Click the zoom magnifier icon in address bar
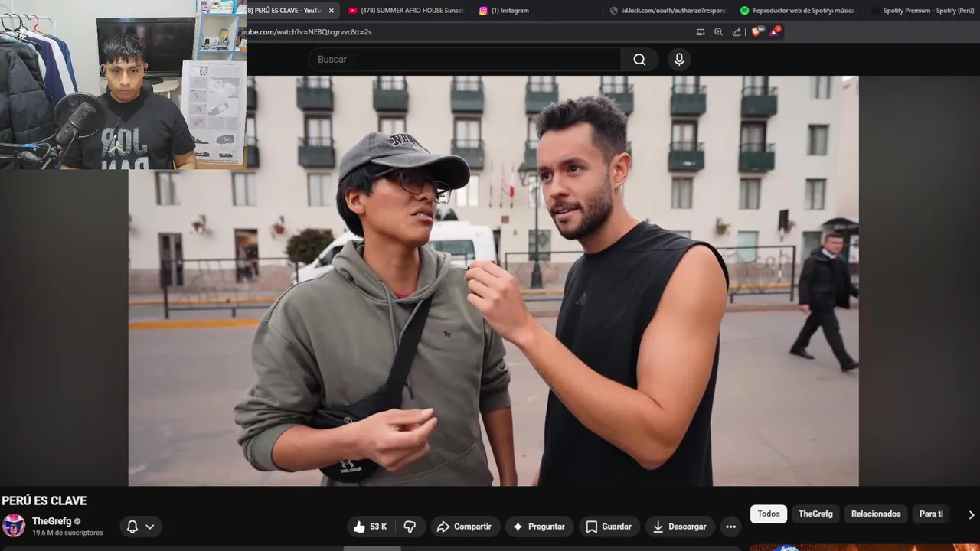Viewport: 980px width, 551px height. pyautogui.click(x=718, y=32)
